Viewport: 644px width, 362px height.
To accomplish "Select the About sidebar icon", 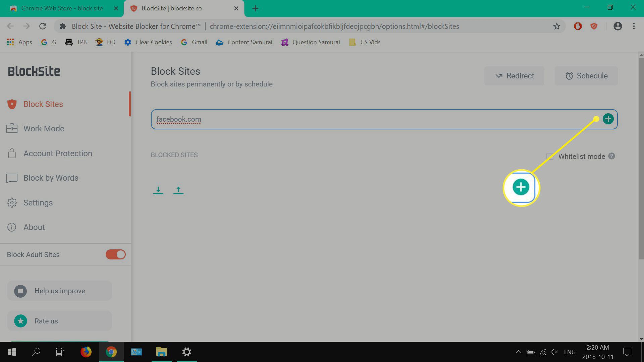I will (11, 227).
